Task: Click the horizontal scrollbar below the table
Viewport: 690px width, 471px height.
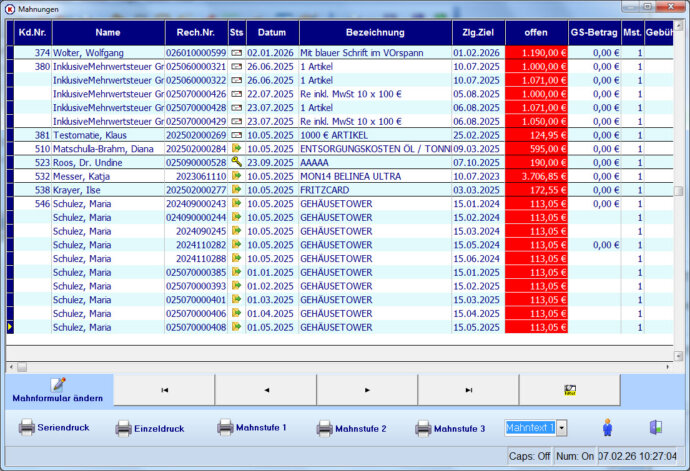Action: pyautogui.click(x=340, y=366)
